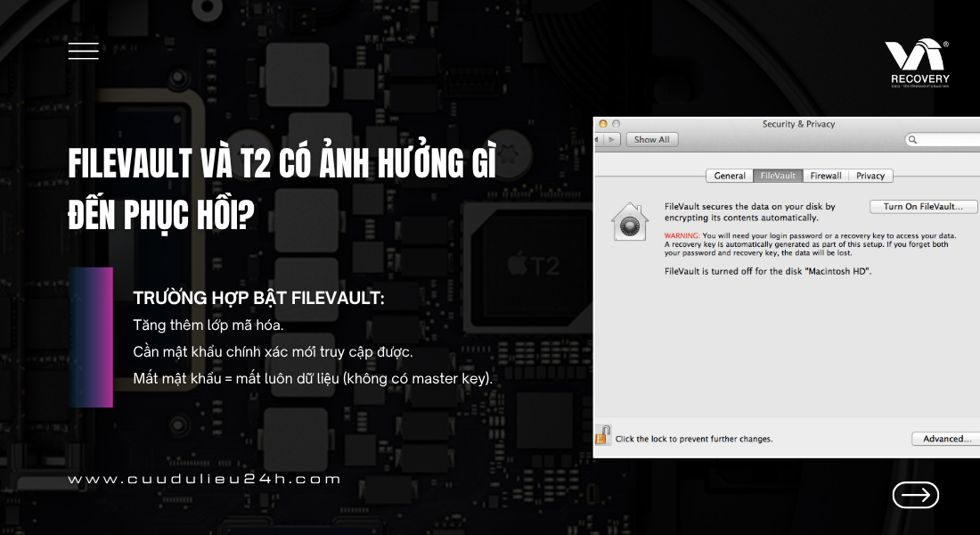
Task: Click Turn On FileVault button
Action: (x=923, y=207)
